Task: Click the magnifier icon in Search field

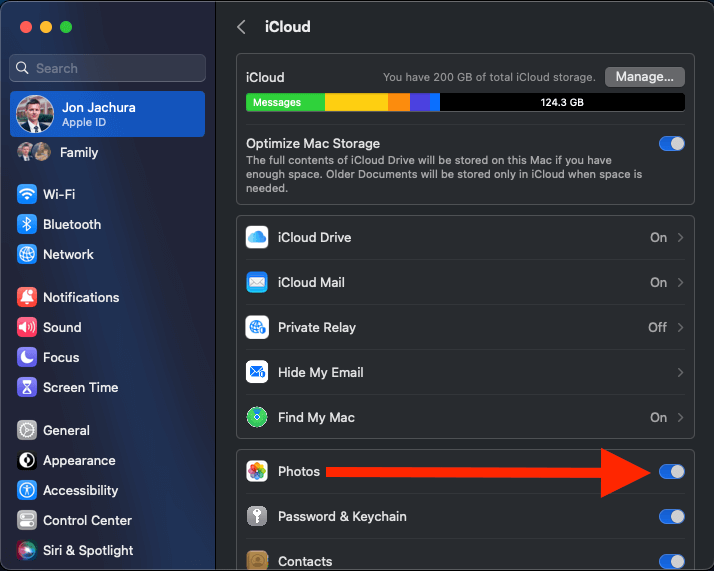Action: coord(22,68)
